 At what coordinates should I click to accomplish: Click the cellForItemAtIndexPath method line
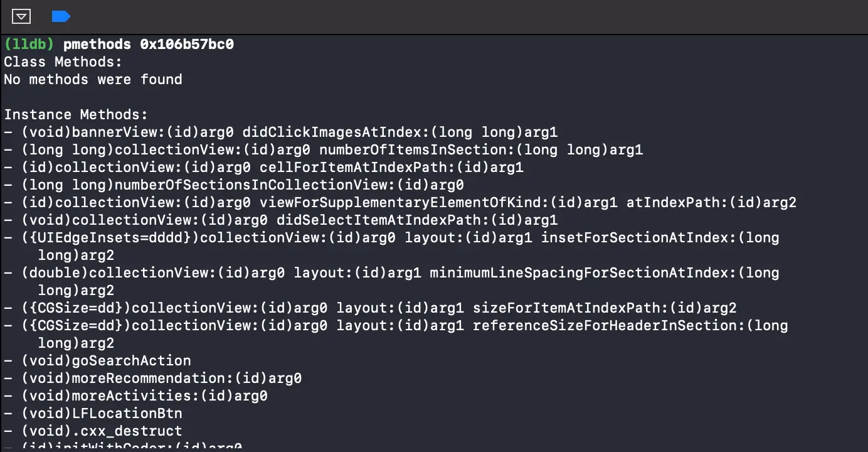point(263,168)
